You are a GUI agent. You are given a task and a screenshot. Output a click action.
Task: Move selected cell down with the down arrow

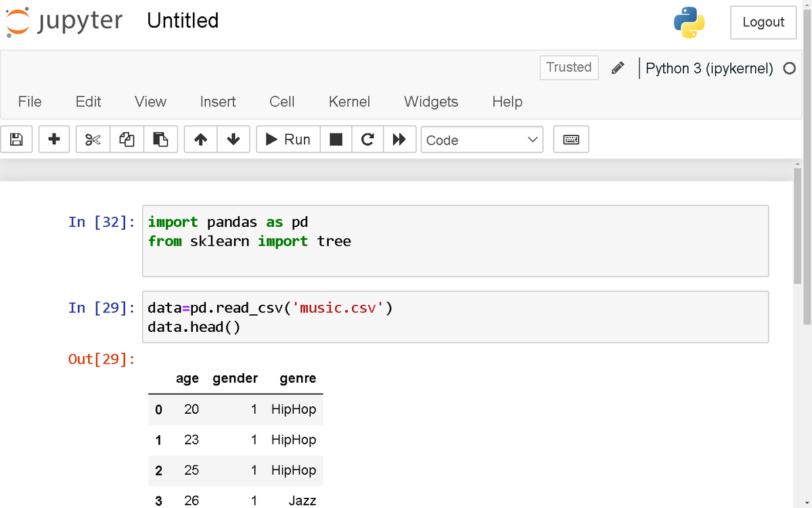pos(233,140)
